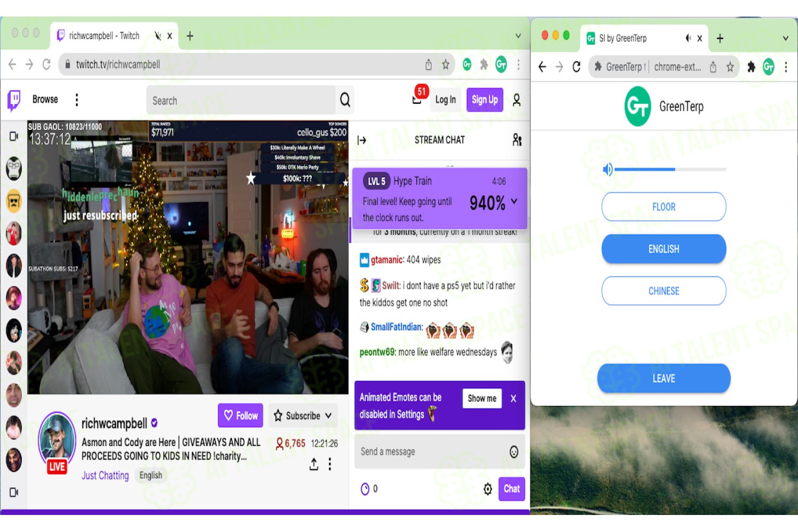798x532 pixels.
Task: Open the Subscribe dropdown
Action: (303, 416)
